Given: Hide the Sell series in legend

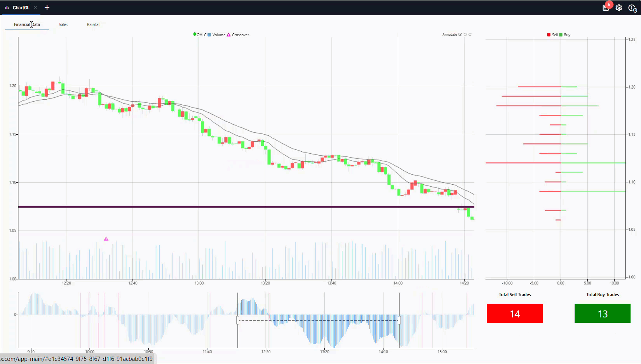Looking at the screenshot, I should click(x=552, y=35).
